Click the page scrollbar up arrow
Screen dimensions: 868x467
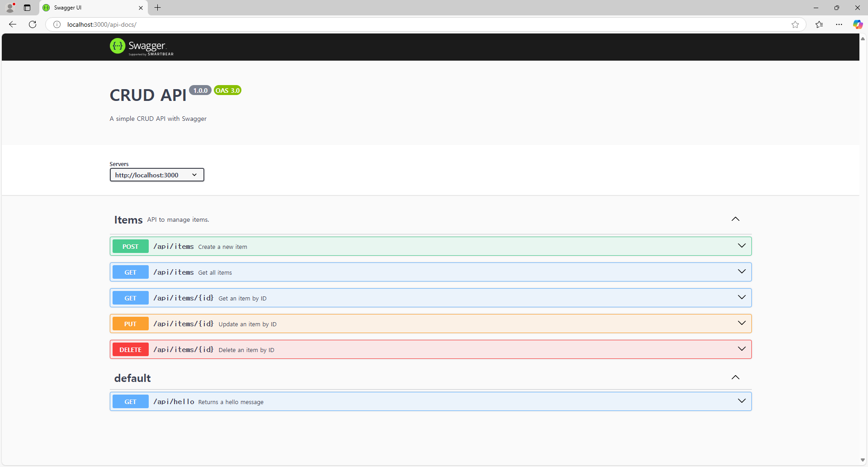pyautogui.click(x=863, y=39)
